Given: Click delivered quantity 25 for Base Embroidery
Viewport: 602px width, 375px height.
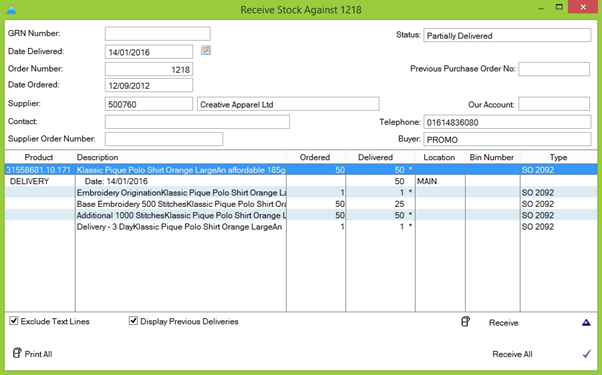Looking at the screenshot, I should point(399,204).
